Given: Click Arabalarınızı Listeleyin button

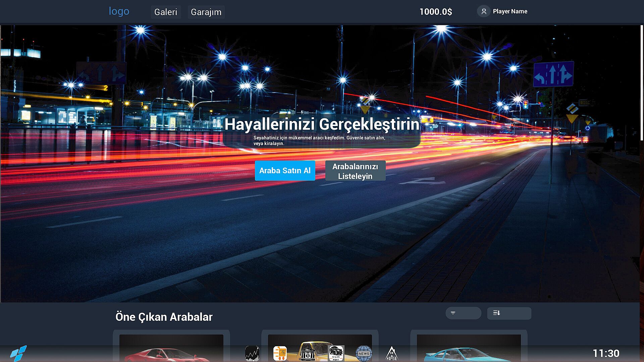Looking at the screenshot, I should [x=355, y=171].
